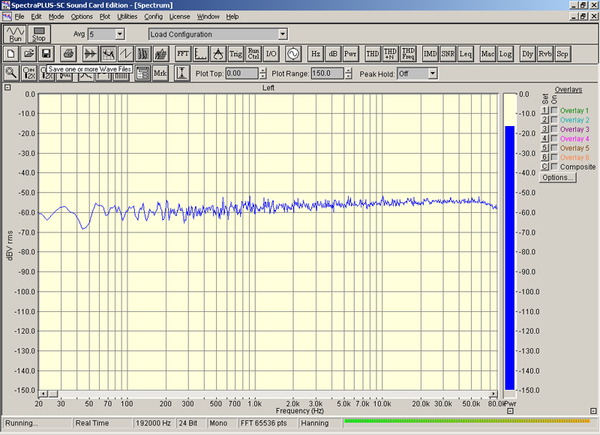
Task: Increase Plot Top with spinner up arrow
Action: click(262, 71)
